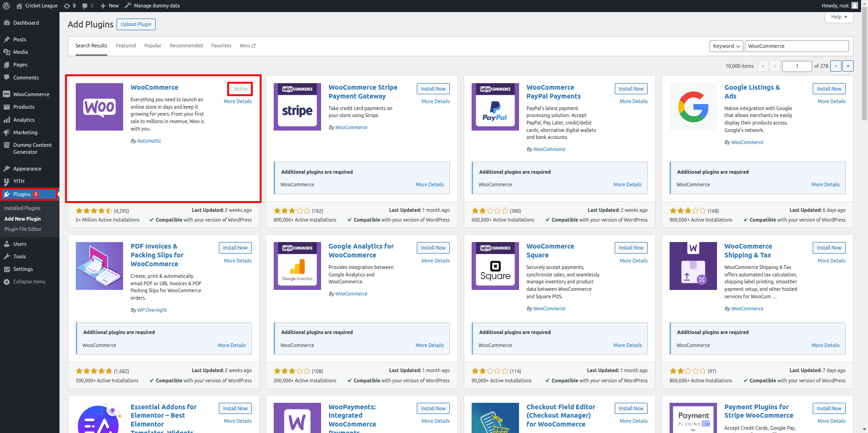868x433 pixels.
Task: Click the Analytics sidebar icon
Action: click(x=7, y=120)
